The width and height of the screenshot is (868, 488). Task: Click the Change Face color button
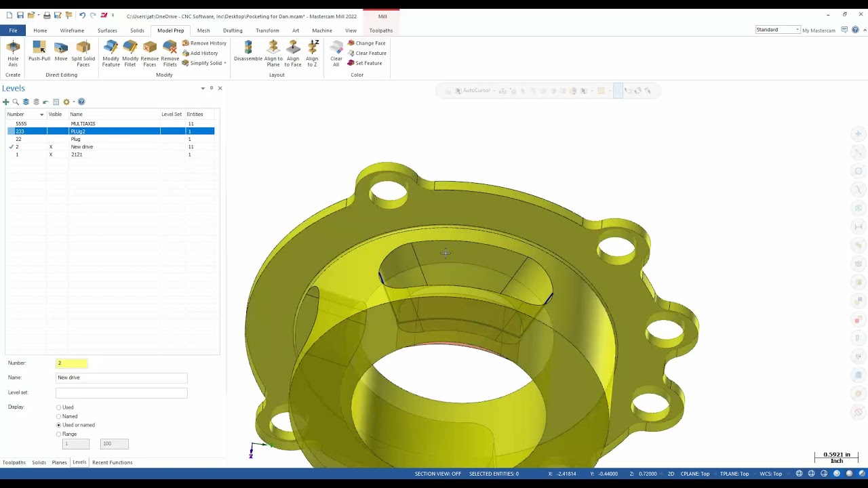click(366, 43)
